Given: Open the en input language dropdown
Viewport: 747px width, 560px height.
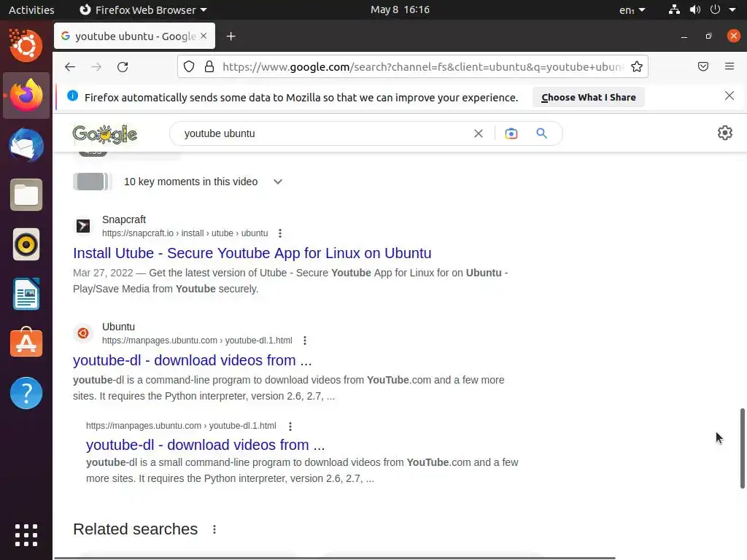Looking at the screenshot, I should (632, 10).
